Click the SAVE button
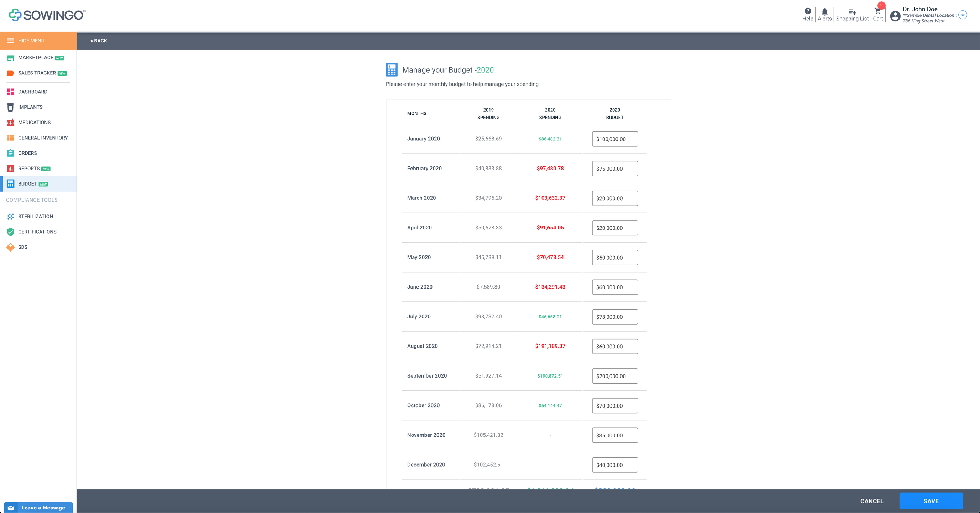The width and height of the screenshot is (980, 513). pyautogui.click(x=931, y=501)
